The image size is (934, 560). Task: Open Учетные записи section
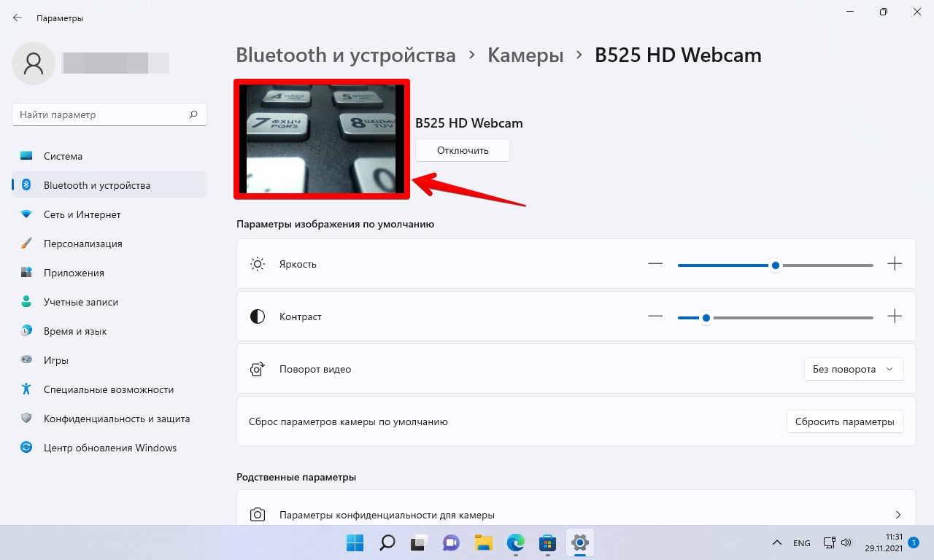pyautogui.click(x=109, y=302)
